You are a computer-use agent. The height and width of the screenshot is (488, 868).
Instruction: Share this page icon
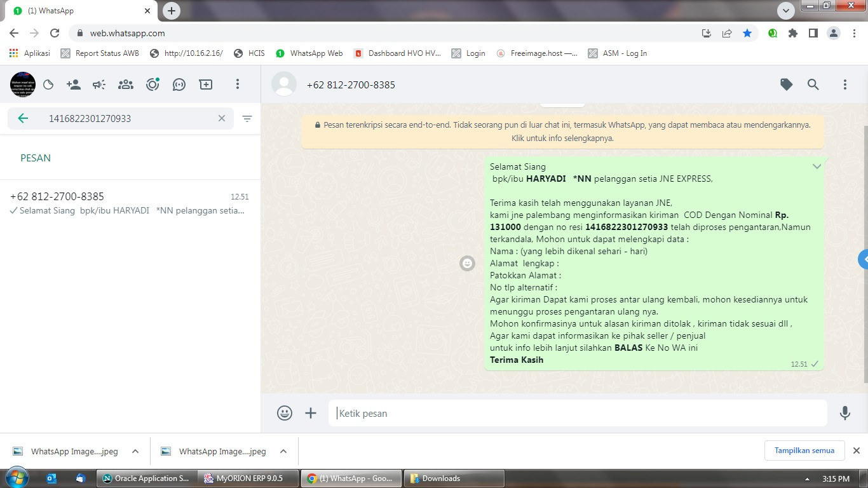pyautogui.click(x=727, y=33)
